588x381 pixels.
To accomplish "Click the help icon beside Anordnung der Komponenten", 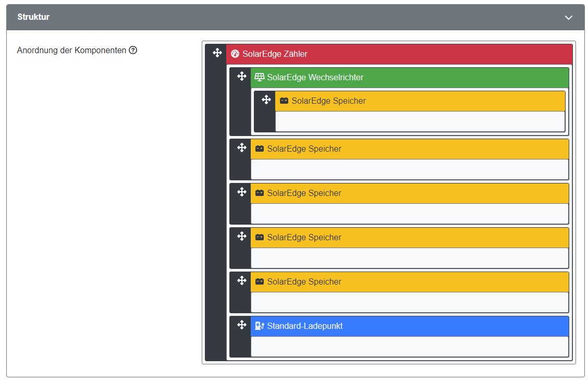I will (x=133, y=51).
